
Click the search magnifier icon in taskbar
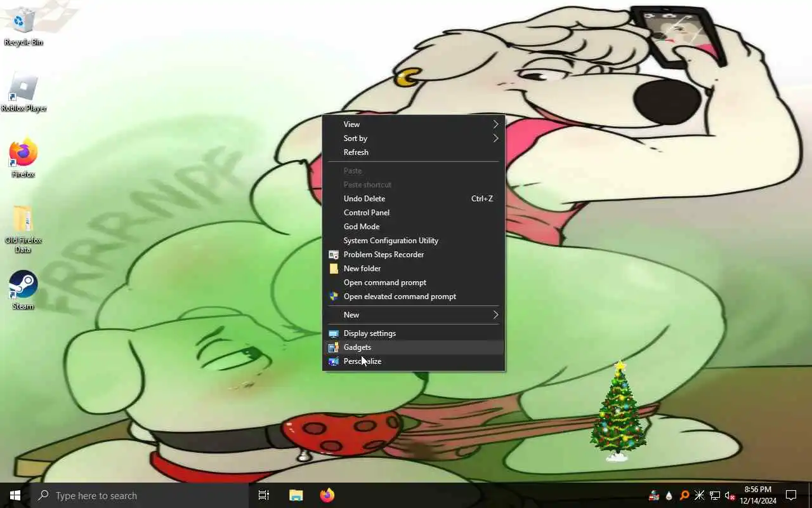coord(44,495)
